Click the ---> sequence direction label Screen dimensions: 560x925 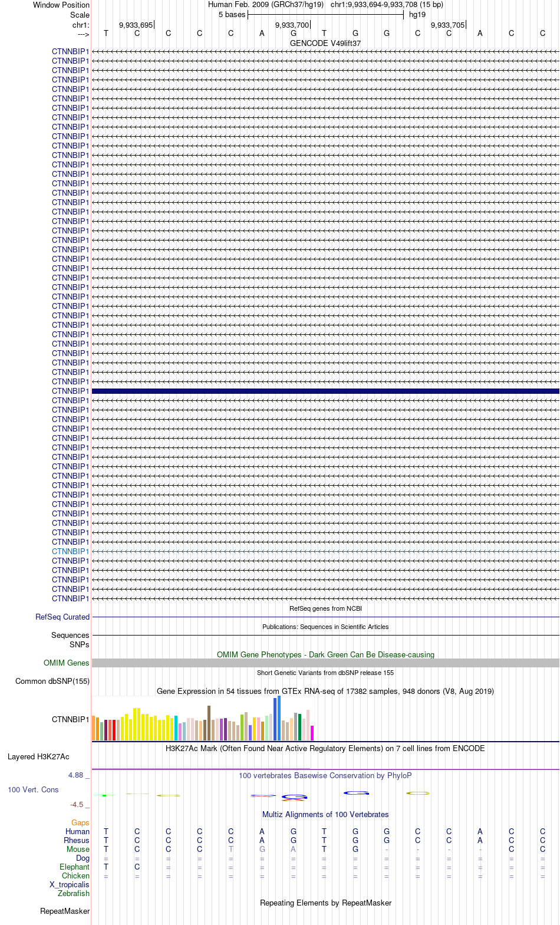pos(83,35)
